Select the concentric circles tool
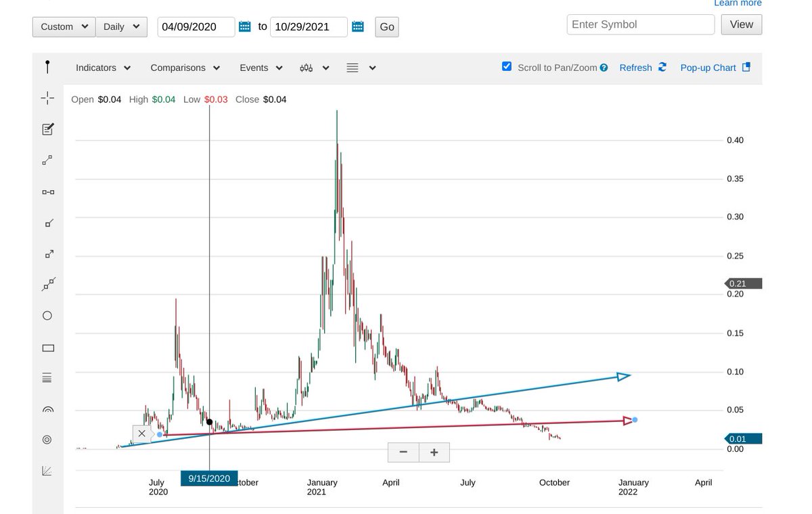Image resolution: width=812 pixels, height=514 pixels. [x=47, y=440]
